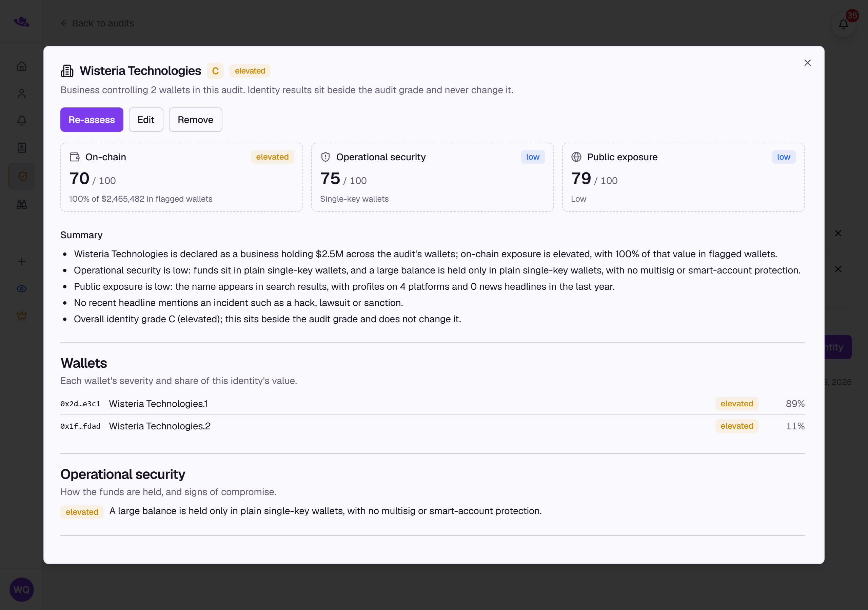The height and width of the screenshot is (610, 868).
Task: Select wallet row Wisteria Technologies.2
Action: pyautogui.click(x=433, y=426)
